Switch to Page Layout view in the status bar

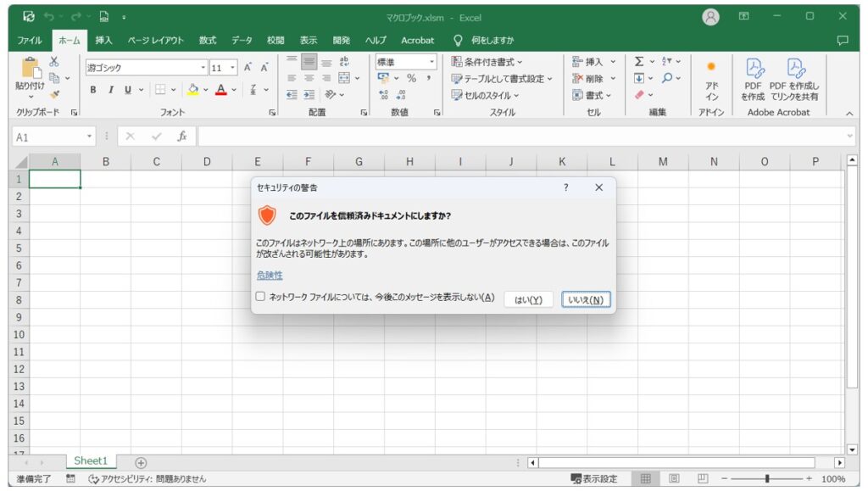pyautogui.click(x=673, y=477)
